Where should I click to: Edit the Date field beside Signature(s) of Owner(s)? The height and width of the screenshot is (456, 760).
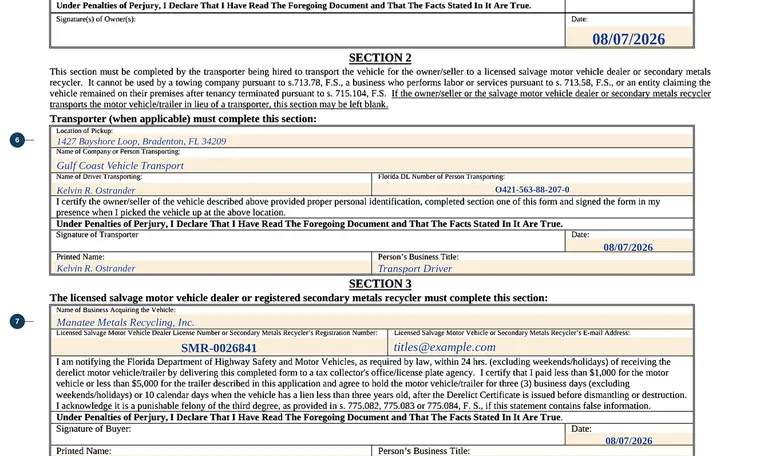(629, 37)
